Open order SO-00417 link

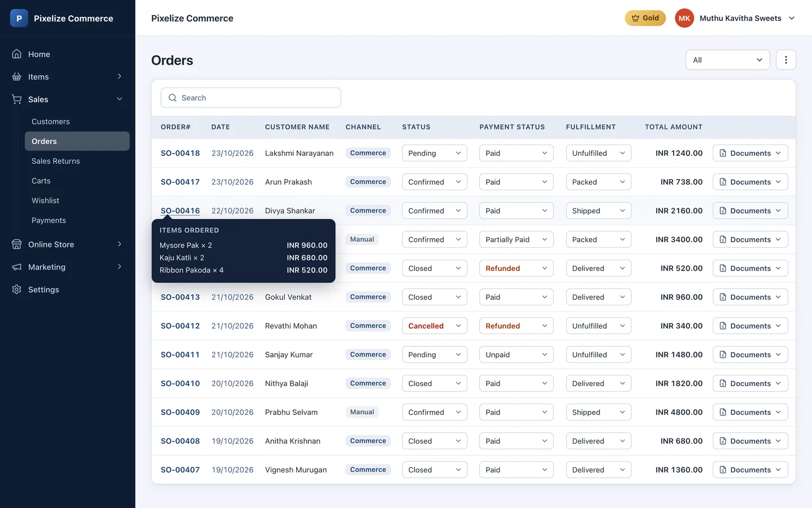point(180,182)
